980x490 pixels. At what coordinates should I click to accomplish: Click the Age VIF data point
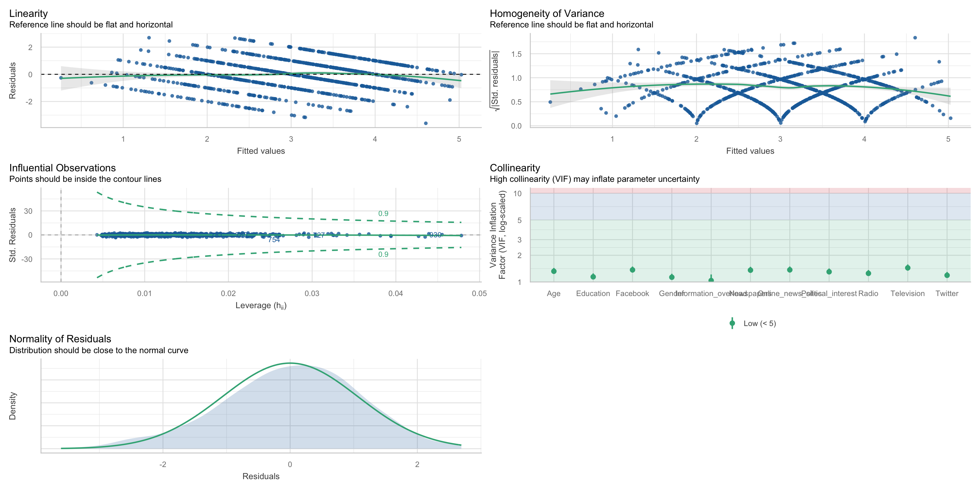[553, 271]
